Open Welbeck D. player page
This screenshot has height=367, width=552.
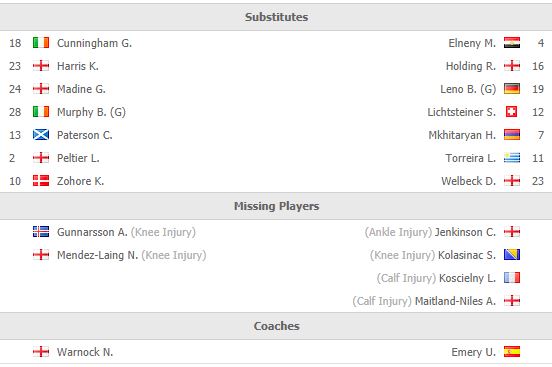point(469,181)
